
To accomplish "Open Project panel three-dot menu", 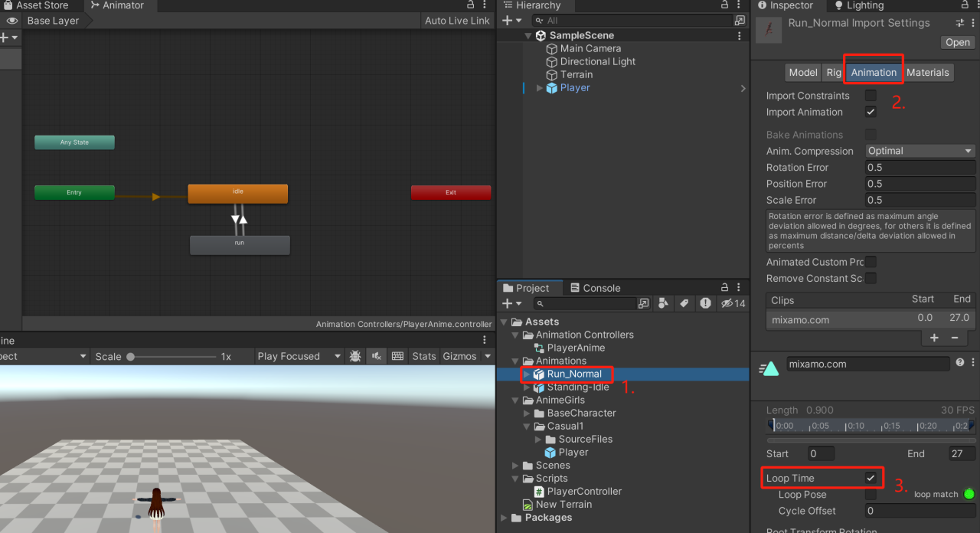I will [x=740, y=288].
